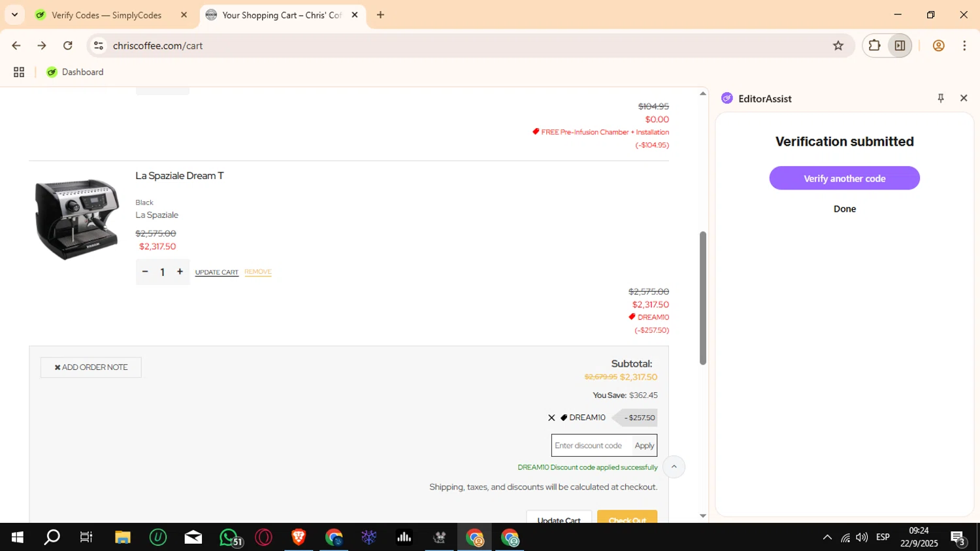
Task: Go back to previous page
Action: [16, 46]
